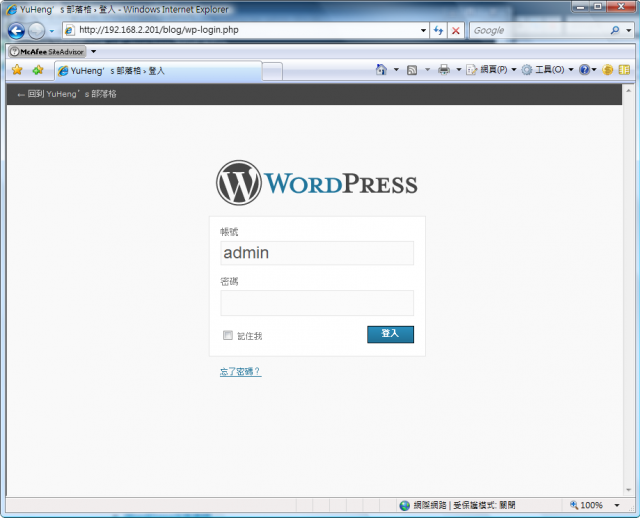Maximize the Internet Explorer window
640x518 pixels.
point(598,7)
